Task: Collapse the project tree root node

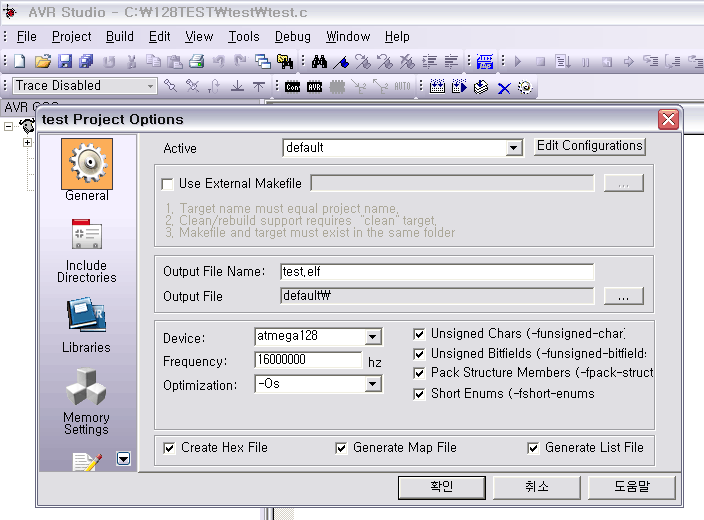Action: (x=8, y=127)
